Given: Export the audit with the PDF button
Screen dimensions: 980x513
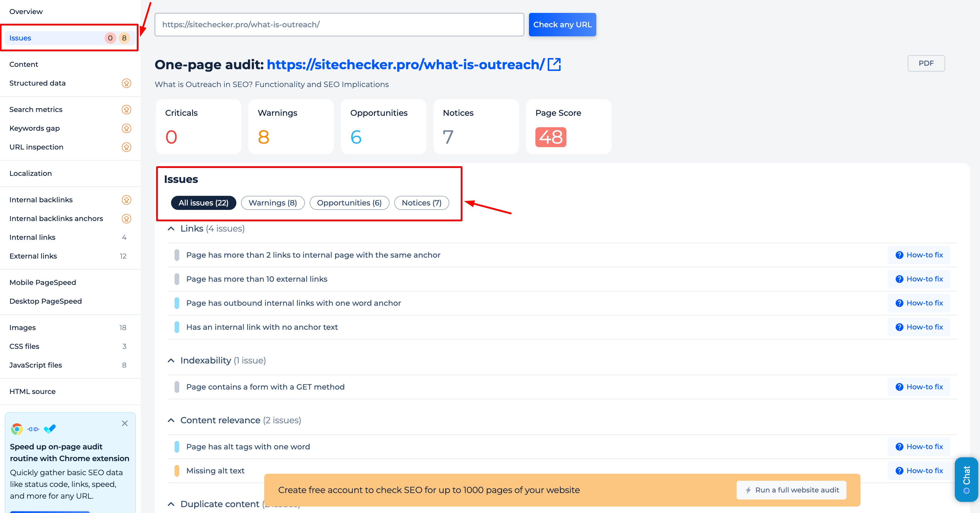Looking at the screenshot, I should (926, 63).
